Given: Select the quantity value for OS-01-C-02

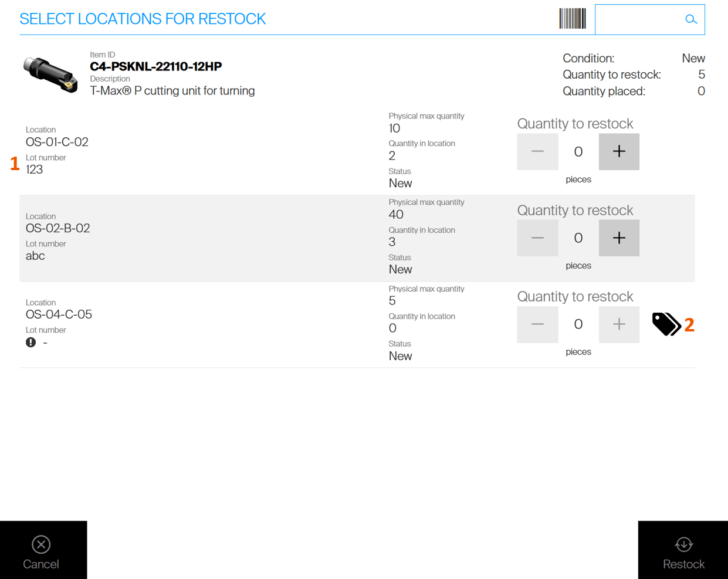Looking at the screenshot, I should (578, 152).
